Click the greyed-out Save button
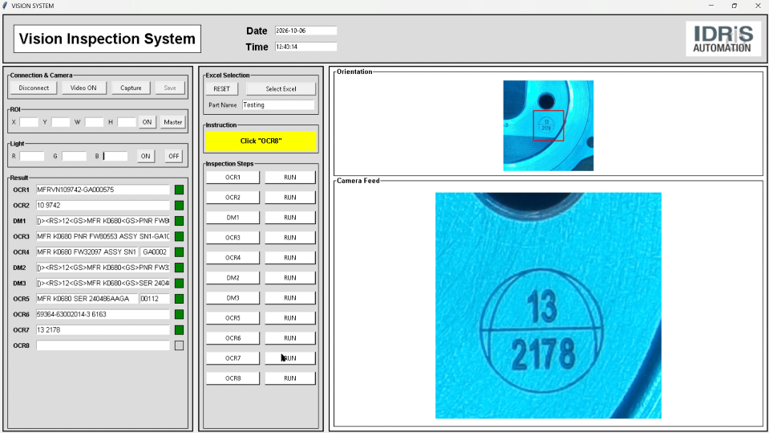The height and width of the screenshot is (433, 769). pos(170,88)
